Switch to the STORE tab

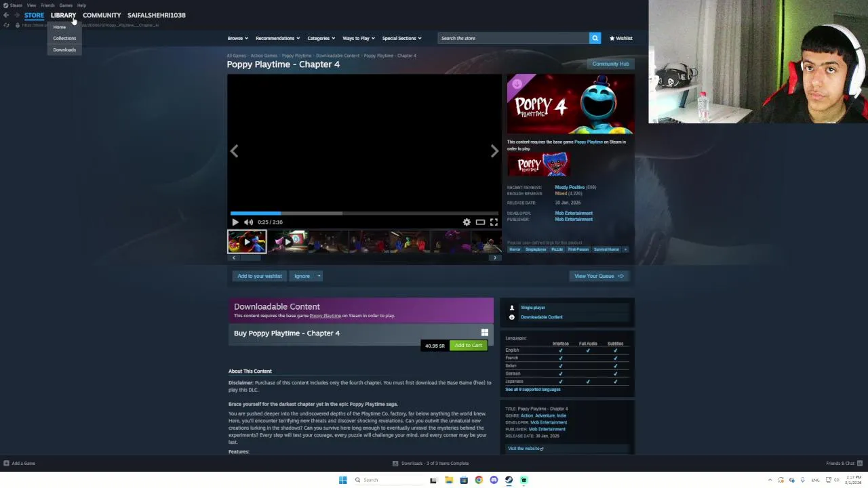pyautogui.click(x=34, y=15)
